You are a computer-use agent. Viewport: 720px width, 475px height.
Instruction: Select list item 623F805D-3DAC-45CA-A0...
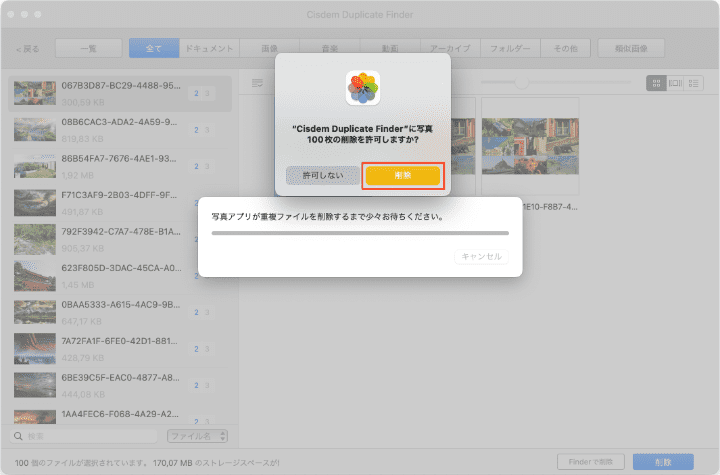(x=120, y=276)
